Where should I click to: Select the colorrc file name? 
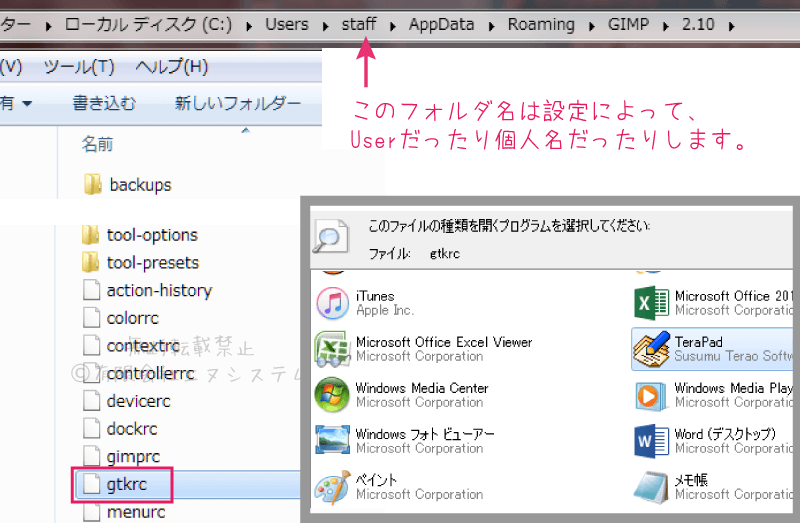[133, 318]
